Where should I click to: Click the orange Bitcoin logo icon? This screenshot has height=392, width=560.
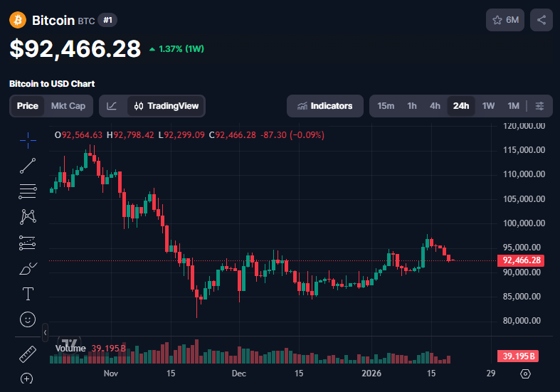[18, 20]
